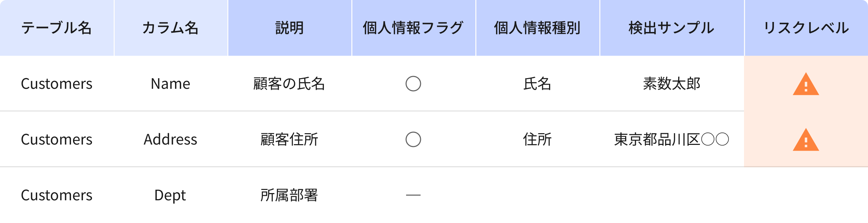Select the 個人情報種別 column header
Screen dimensions: 868x223
coord(537,28)
